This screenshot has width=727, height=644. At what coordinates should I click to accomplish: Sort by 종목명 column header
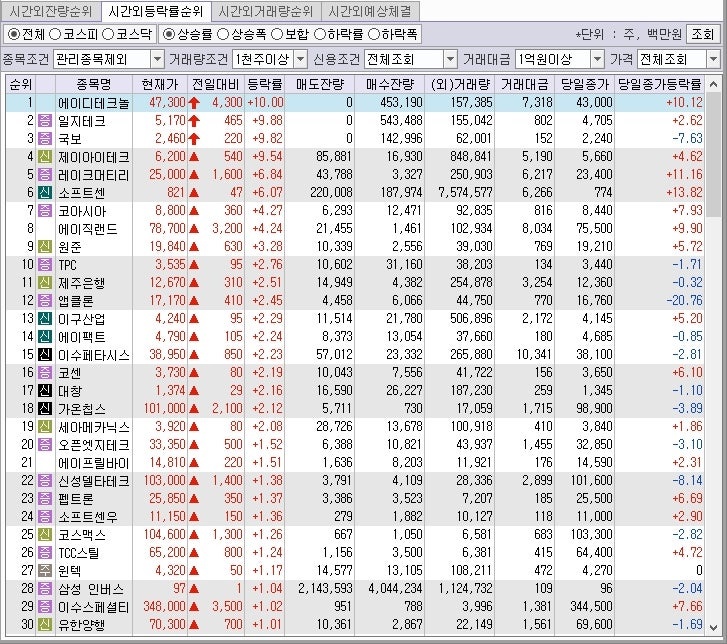(94, 84)
